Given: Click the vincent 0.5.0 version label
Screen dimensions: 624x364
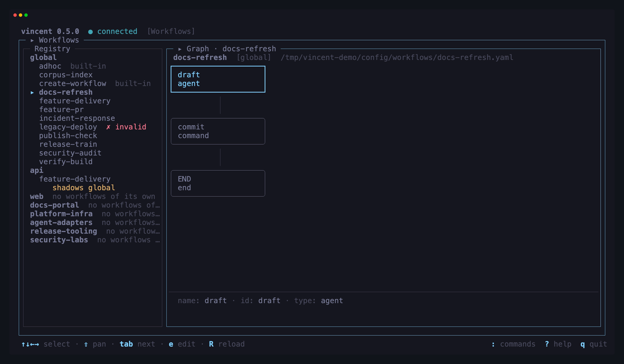Looking at the screenshot, I should pos(50,31).
